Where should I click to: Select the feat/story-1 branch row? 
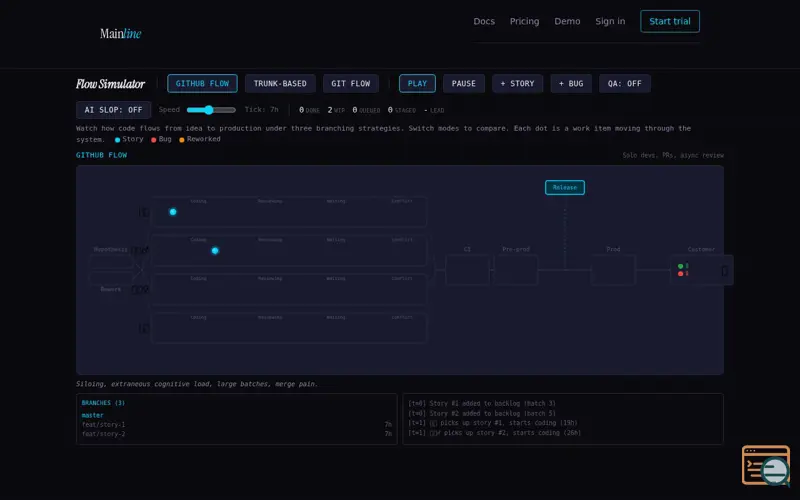[x=237, y=424]
